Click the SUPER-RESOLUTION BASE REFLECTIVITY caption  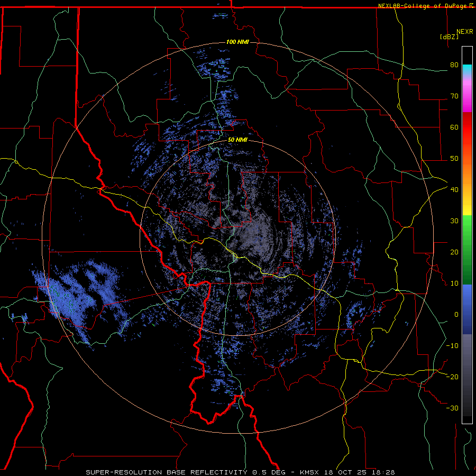tap(166, 472)
